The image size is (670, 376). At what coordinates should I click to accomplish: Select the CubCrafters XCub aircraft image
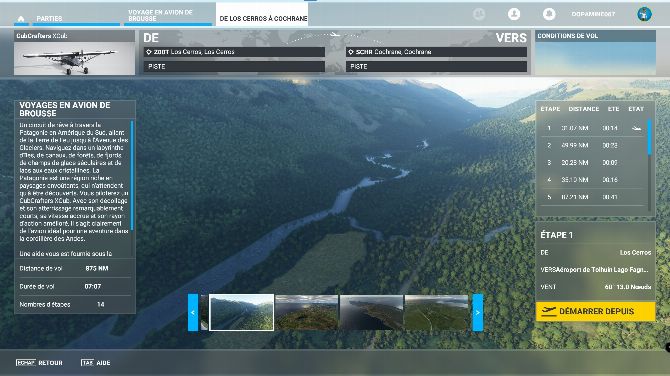[74, 58]
